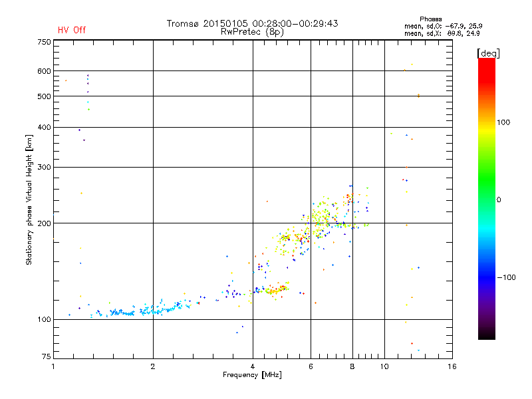Click the "500" y-axis label

(44, 96)
